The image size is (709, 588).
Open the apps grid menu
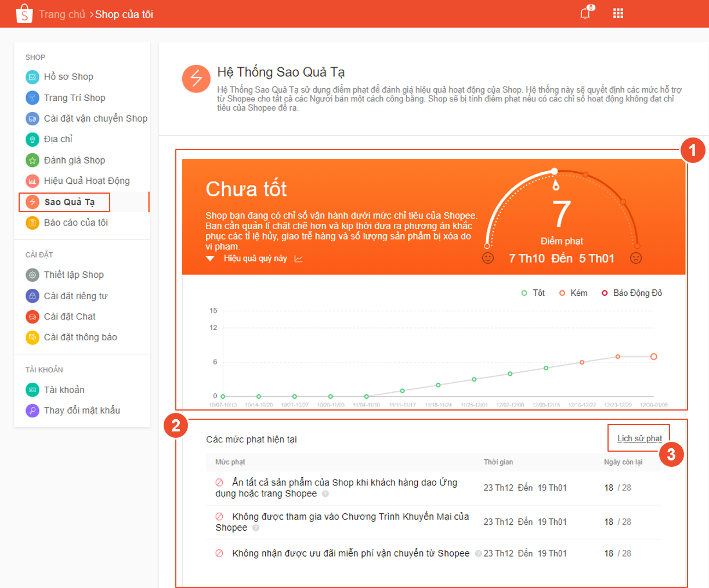point(618,13)
